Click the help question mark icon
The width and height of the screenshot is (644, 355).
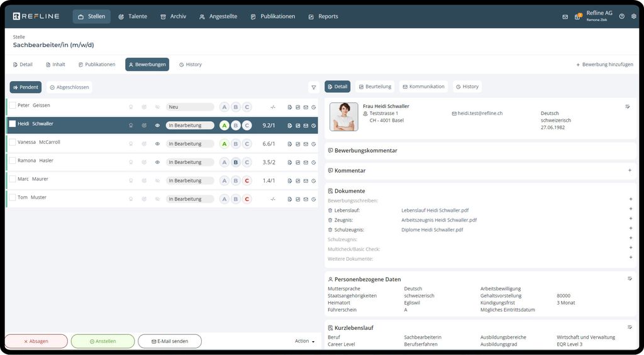tap(621, 17)
